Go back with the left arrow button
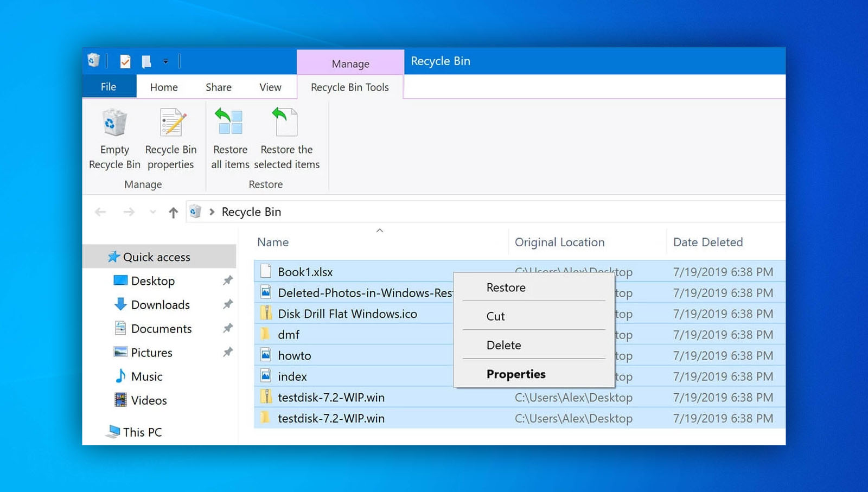The image size is (868, 492). (100, 212)
